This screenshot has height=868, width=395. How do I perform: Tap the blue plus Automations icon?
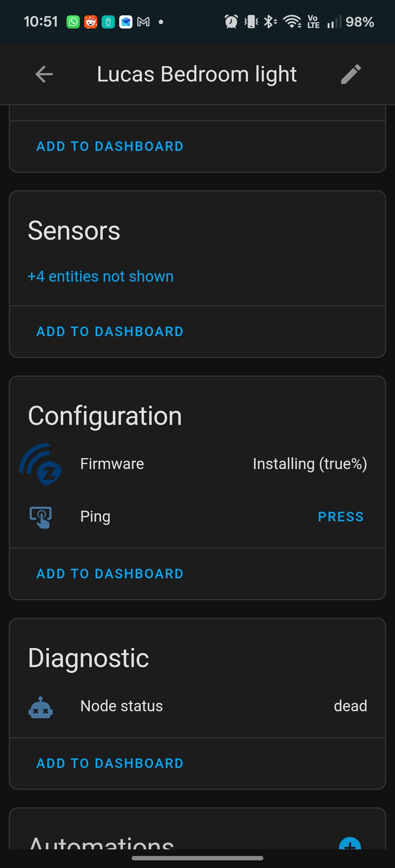[350, 844]
